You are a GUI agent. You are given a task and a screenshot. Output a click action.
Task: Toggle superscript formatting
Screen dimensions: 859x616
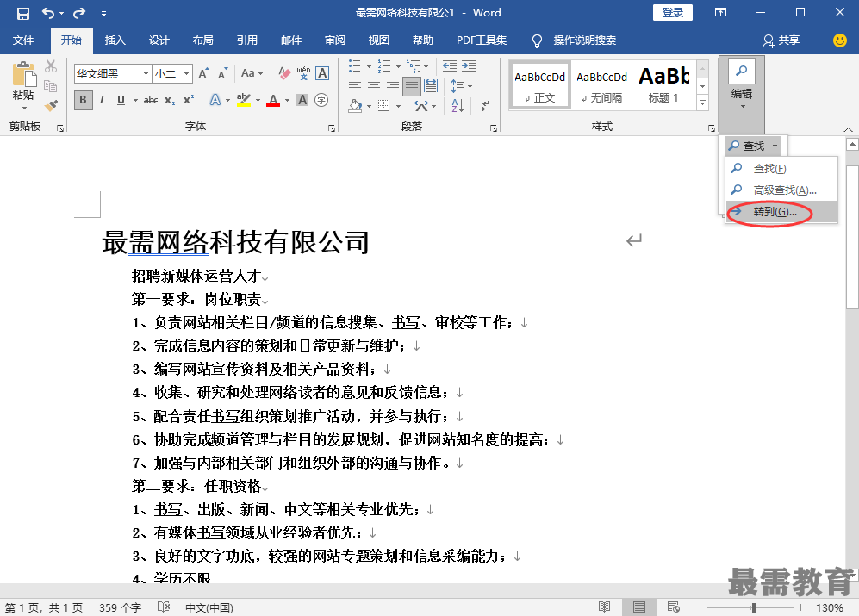point(189,100)
